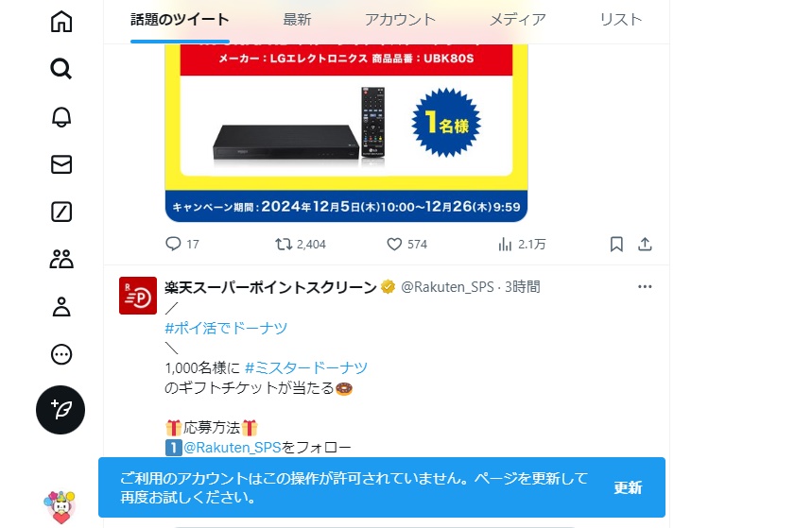Viewport: 812px width, 528px height.
Task: Open the profile person icon
Action: tap(61, 307)
